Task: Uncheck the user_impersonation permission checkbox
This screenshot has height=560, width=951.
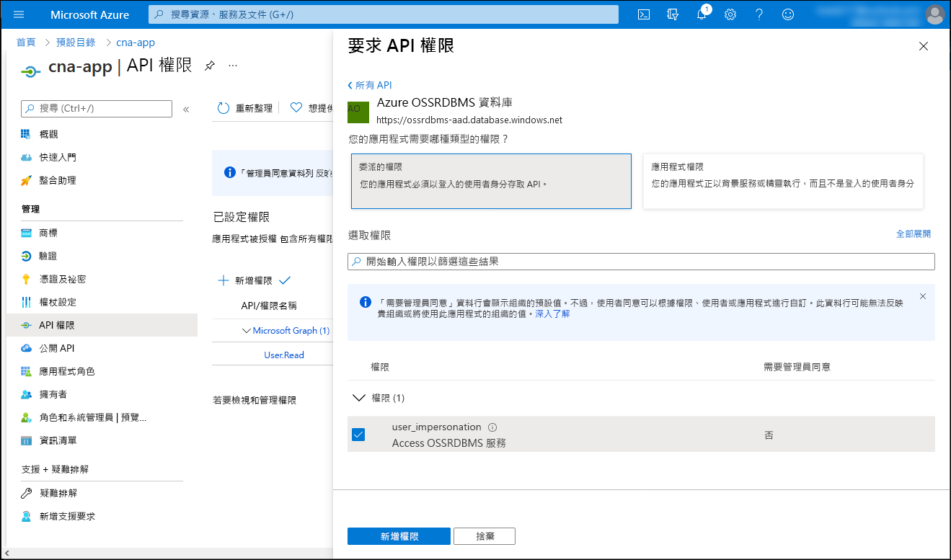Action: point(358,435)
